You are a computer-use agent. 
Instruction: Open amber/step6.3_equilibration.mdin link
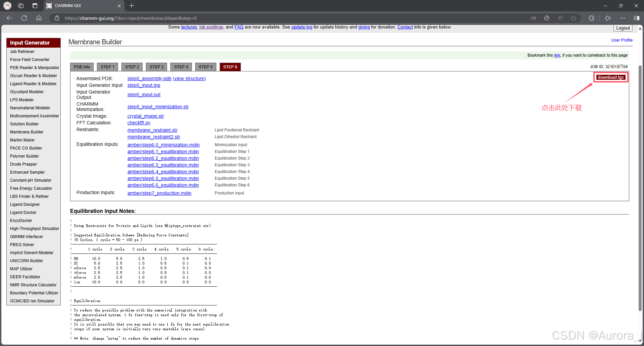[163, 165]
